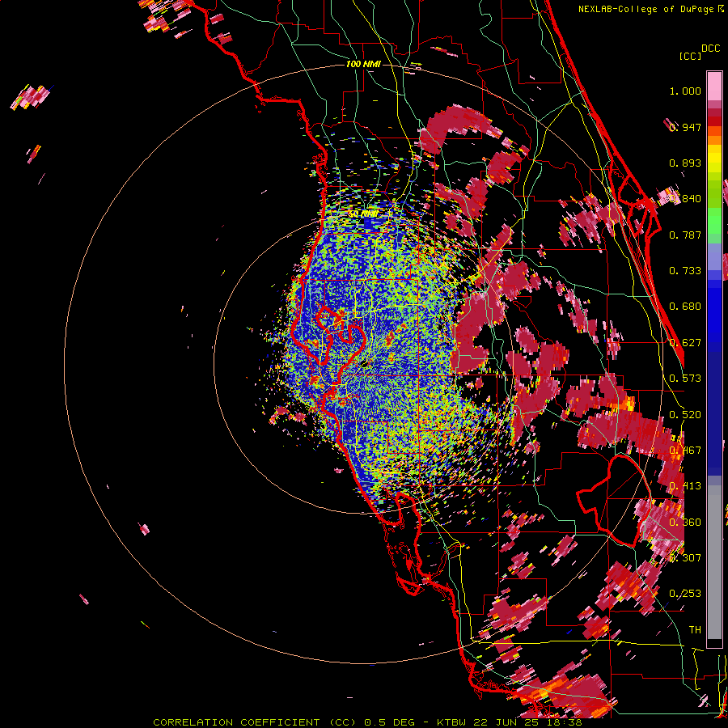Pick the light pink segment of color bar
The width and height of the screenshot is (728, 728).
click(714, 86)
